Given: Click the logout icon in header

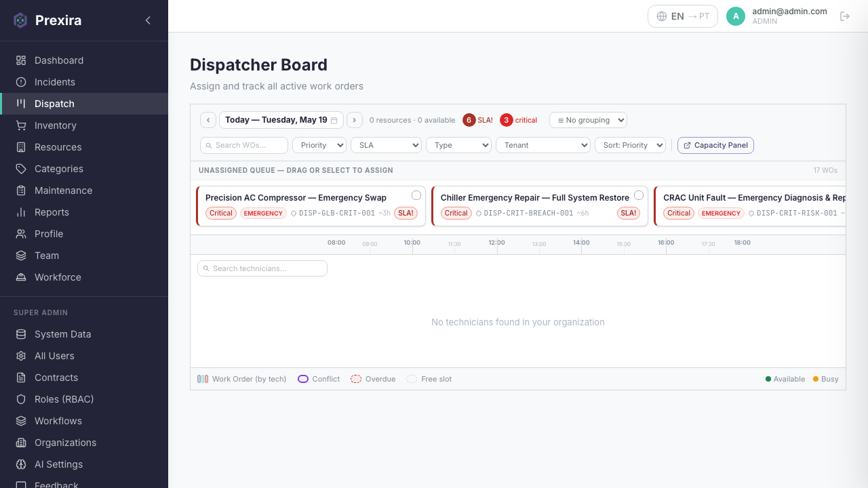Looking at the screenshot, I should coord(845,16).
